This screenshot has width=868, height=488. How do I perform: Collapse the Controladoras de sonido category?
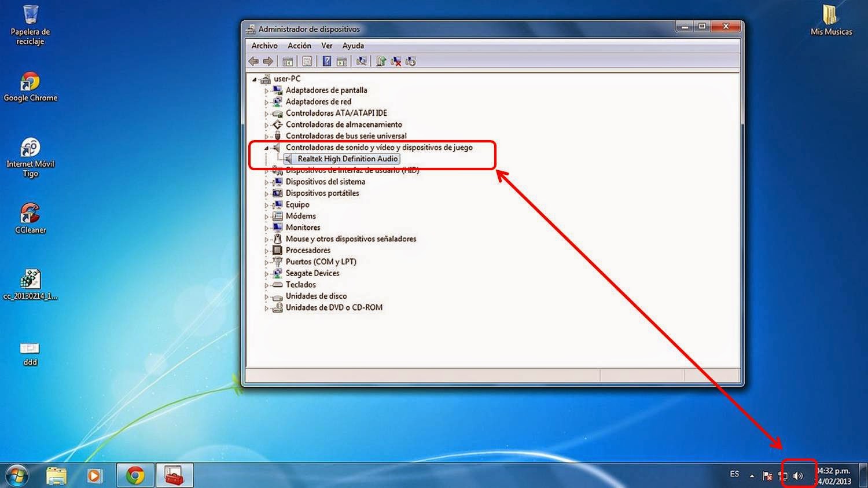pyautogui.click(x=266, y=148)
